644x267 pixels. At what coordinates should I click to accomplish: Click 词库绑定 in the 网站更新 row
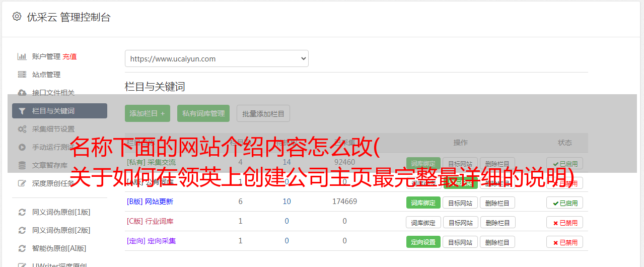(423, 203)
